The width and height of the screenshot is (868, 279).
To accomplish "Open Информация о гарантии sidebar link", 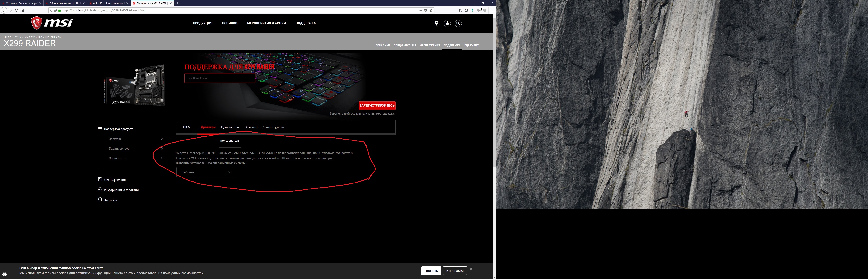I will coord(121,190).
